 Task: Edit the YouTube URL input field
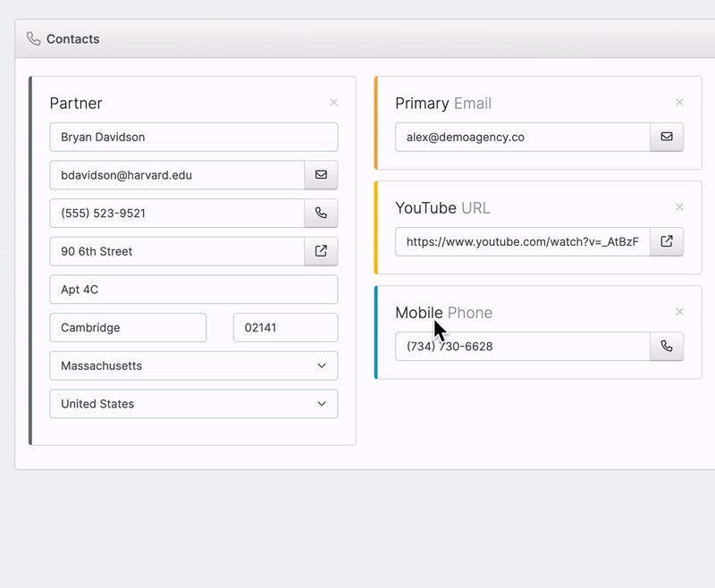523,241
